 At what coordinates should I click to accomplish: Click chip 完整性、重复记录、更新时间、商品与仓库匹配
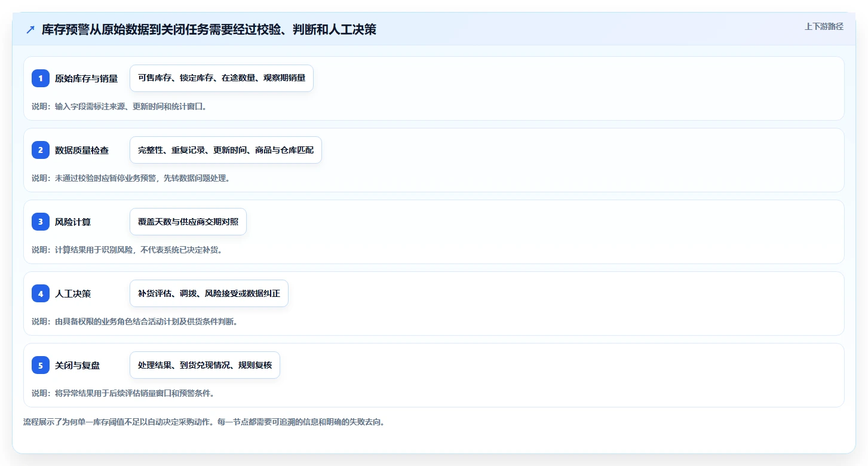pos(226,150)
